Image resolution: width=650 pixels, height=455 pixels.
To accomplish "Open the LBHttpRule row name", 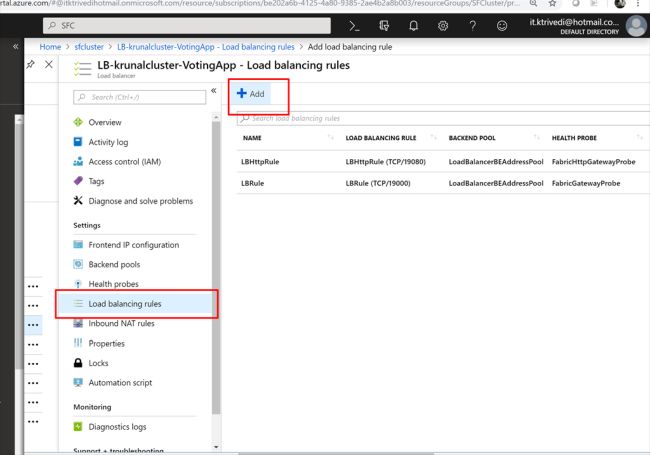I will click(260, 162).
